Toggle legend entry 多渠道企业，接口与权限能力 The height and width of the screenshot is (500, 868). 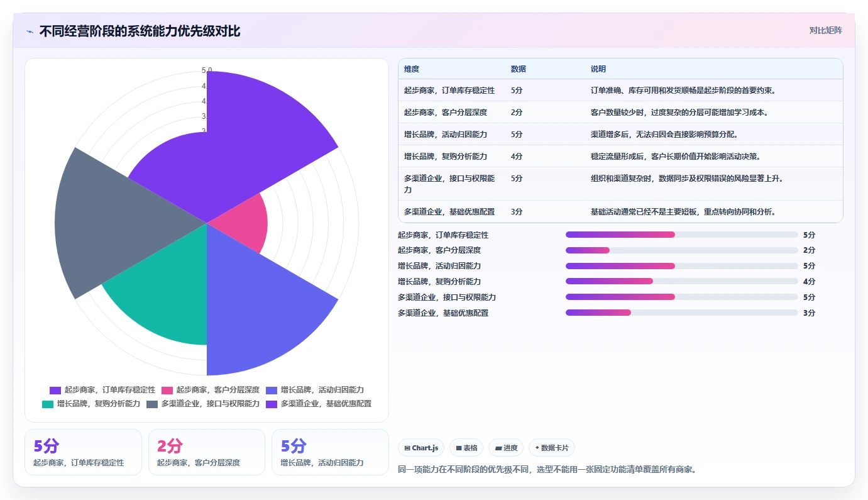203,404
